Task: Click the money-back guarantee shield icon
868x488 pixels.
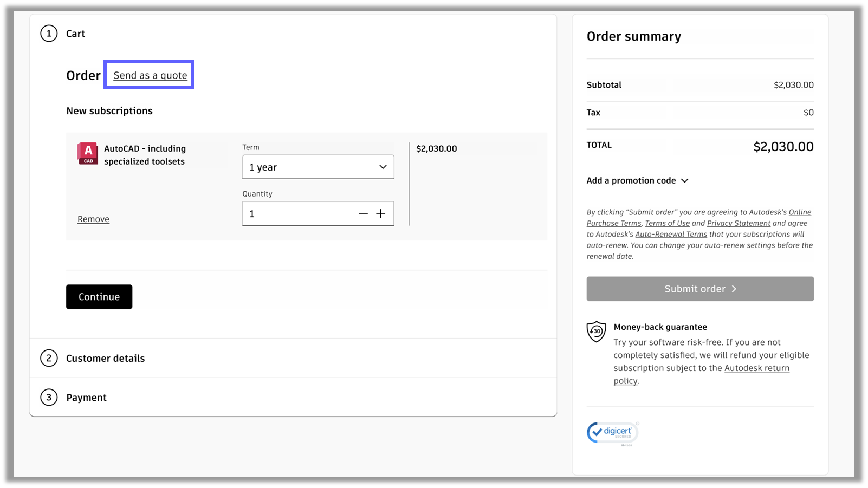Action: click(597, 331)
